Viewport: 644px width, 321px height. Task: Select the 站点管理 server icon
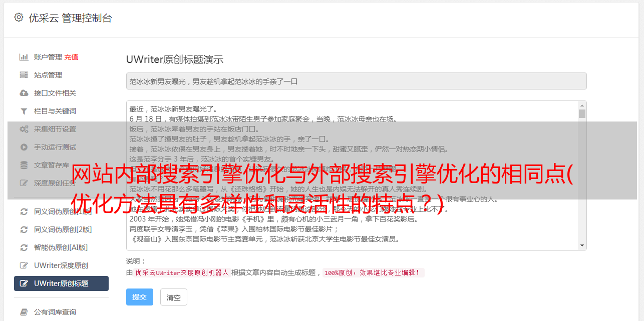point(24,75)
